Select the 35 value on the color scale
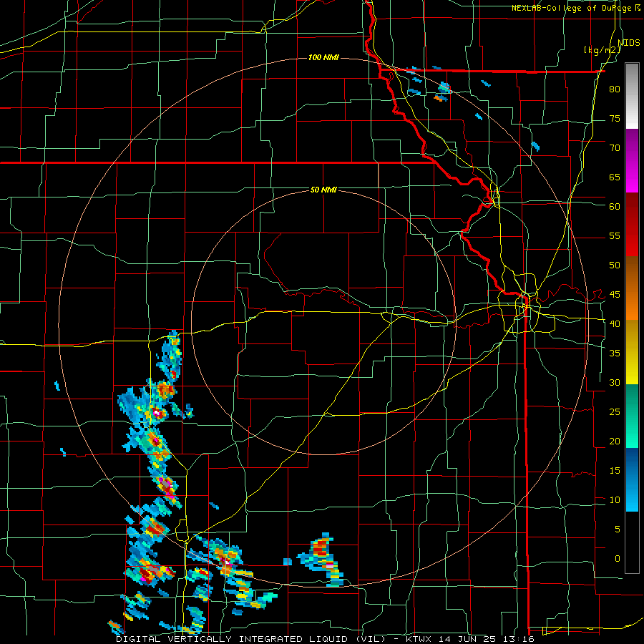 pos(615,353)
